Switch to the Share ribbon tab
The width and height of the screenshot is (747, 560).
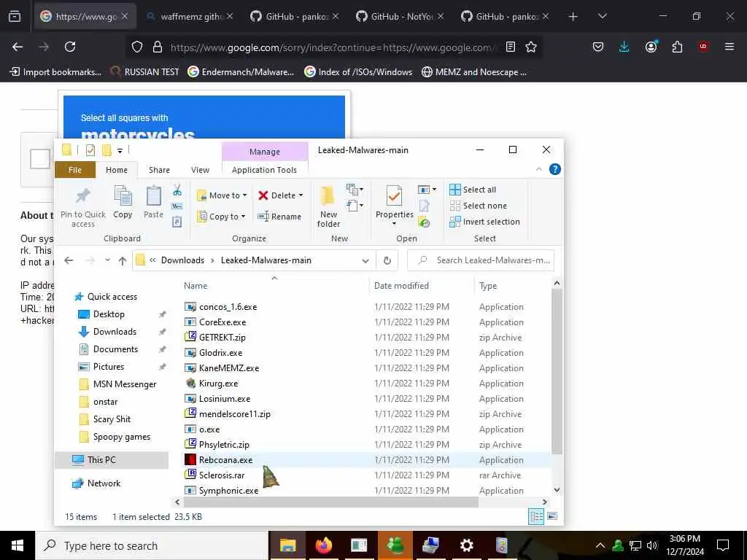point(159,170)
